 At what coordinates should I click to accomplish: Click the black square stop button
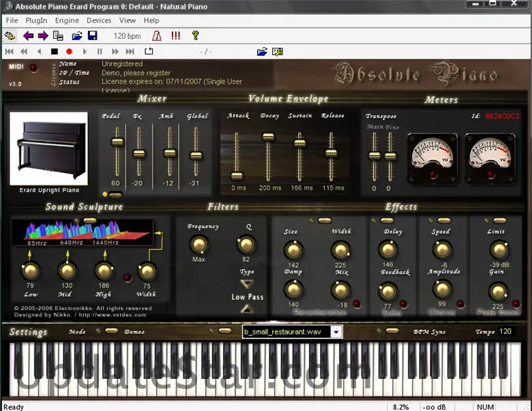(x=55, y=52)
